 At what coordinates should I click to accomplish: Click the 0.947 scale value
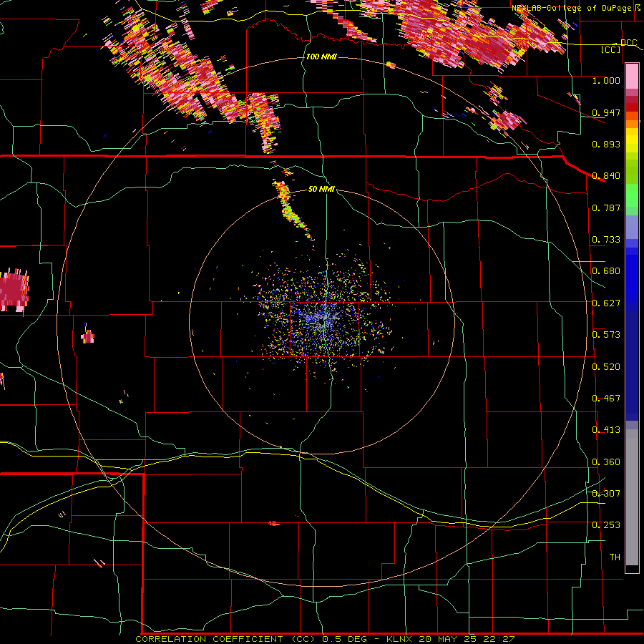(606, 112)
